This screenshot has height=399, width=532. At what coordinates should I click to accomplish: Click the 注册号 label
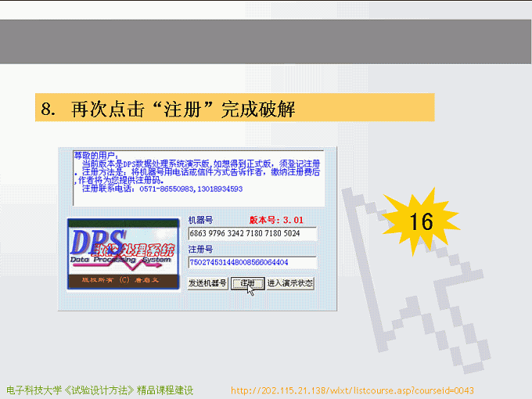click(x=201, y=249)
